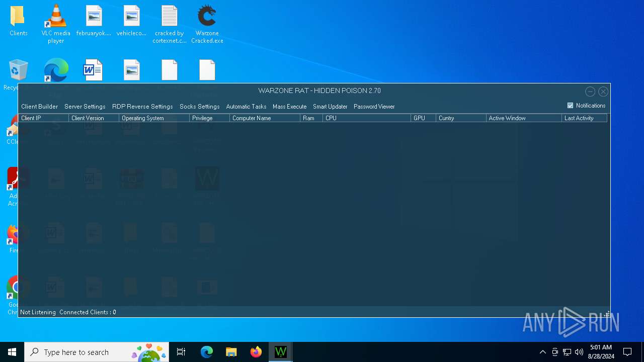Click the Meet Now tray icon
This screenshot has height=362, width=644.
click(x=555, y=352)
